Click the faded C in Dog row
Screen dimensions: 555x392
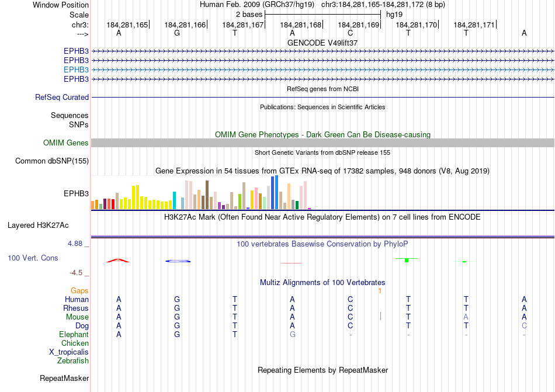click(x=524, y=325)
